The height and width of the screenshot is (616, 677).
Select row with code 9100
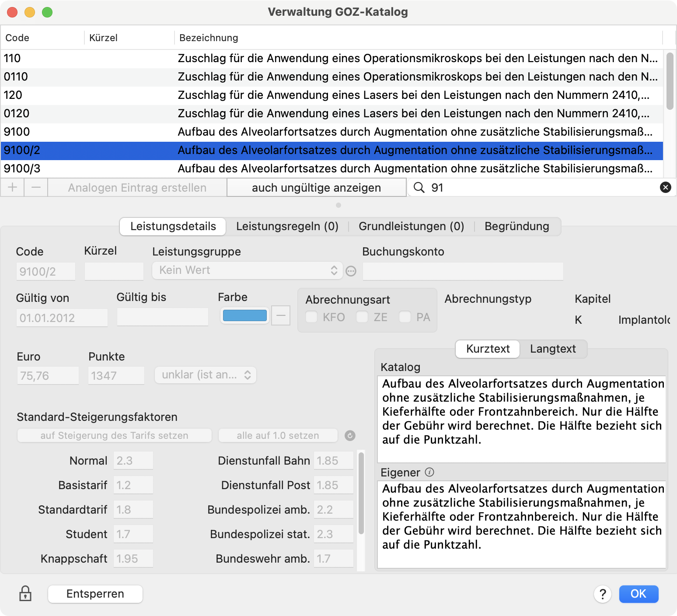[332, 132]
